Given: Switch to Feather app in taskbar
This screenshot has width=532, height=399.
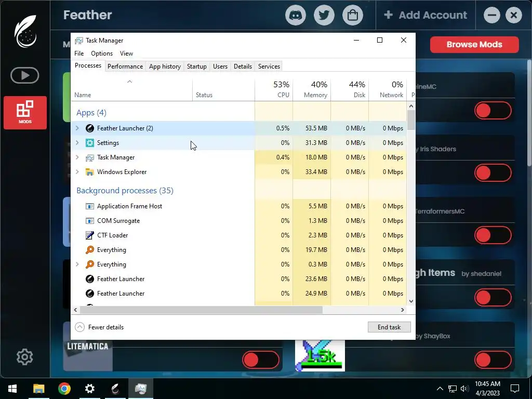Looking at the screenshot, I should [x=115, y=389].
